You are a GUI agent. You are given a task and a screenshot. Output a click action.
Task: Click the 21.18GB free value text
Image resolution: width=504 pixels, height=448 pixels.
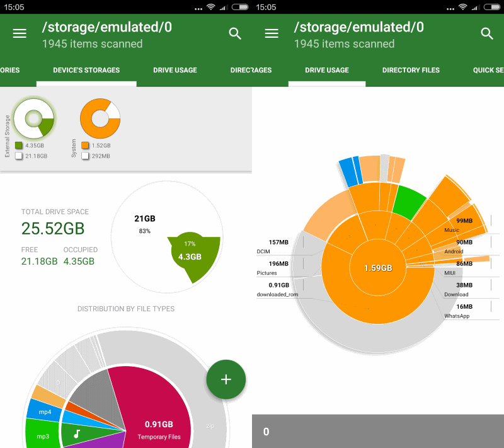point(39,261)
